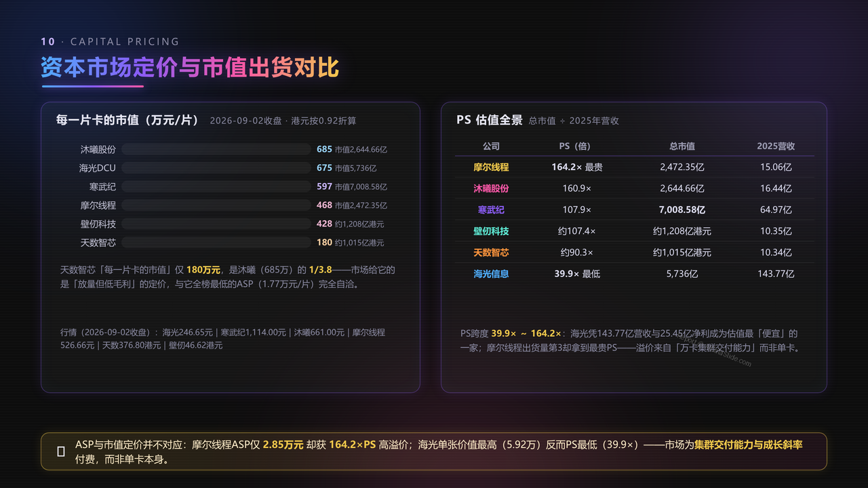Screen dimensions: 868x488
Task: Click the value 597 beside the 寒武纪 bar
Action: 324,186
